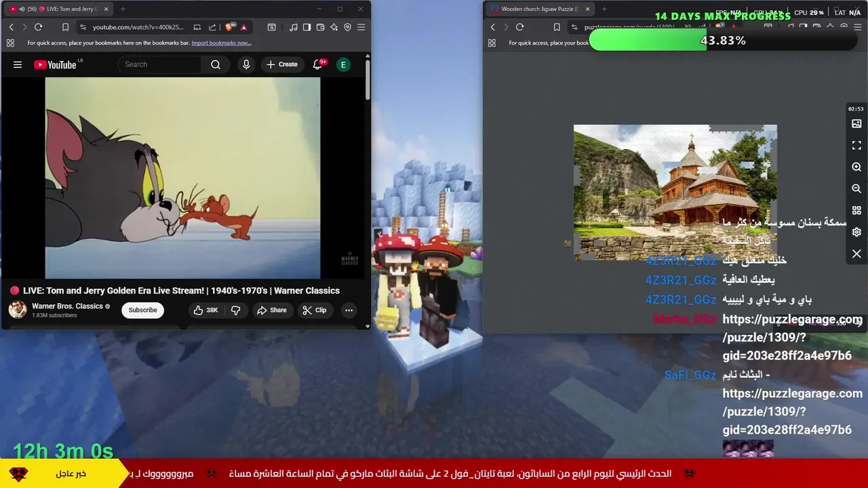Click the YouTube page vertical scrollbar
Screen dimensions: 868x488
point(368,80)
